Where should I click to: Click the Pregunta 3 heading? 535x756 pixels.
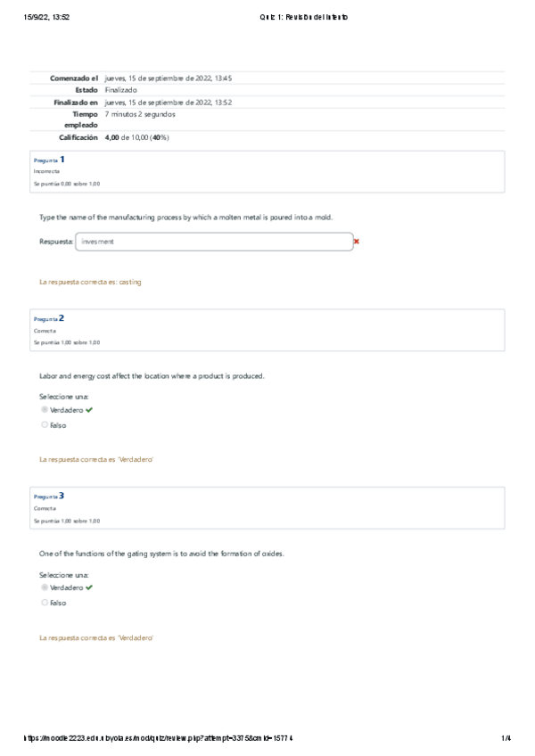point(49,496)
